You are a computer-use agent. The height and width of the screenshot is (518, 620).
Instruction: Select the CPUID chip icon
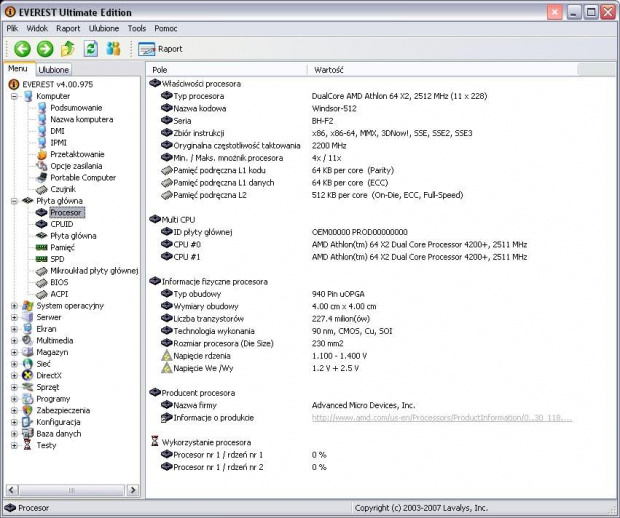point(42,224)
